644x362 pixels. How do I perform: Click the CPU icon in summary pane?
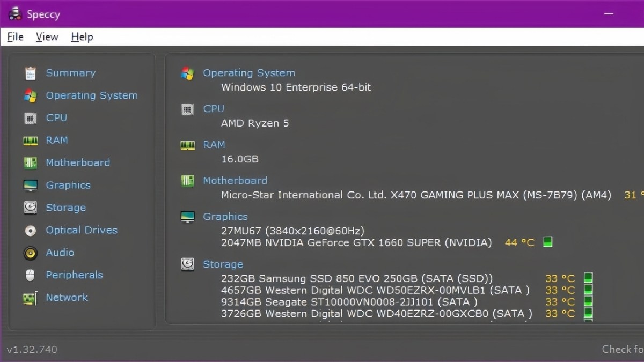[x=187, y=109]
